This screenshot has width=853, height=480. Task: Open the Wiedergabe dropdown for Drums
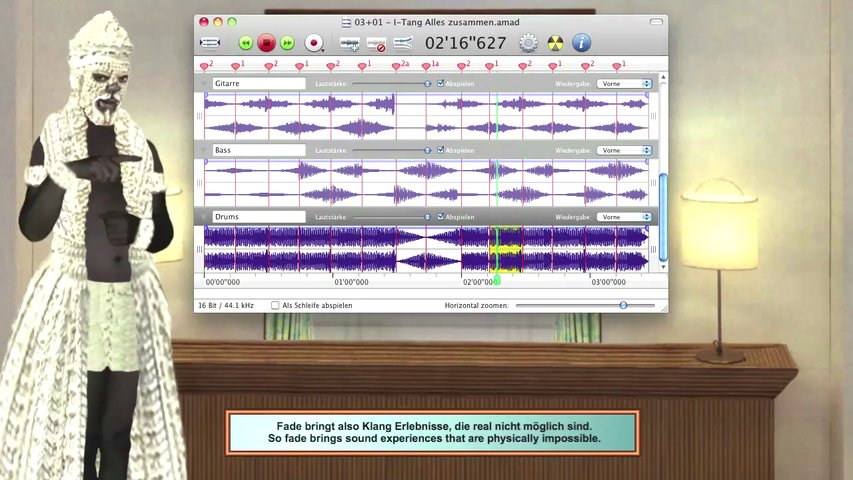tap(624, 217)
